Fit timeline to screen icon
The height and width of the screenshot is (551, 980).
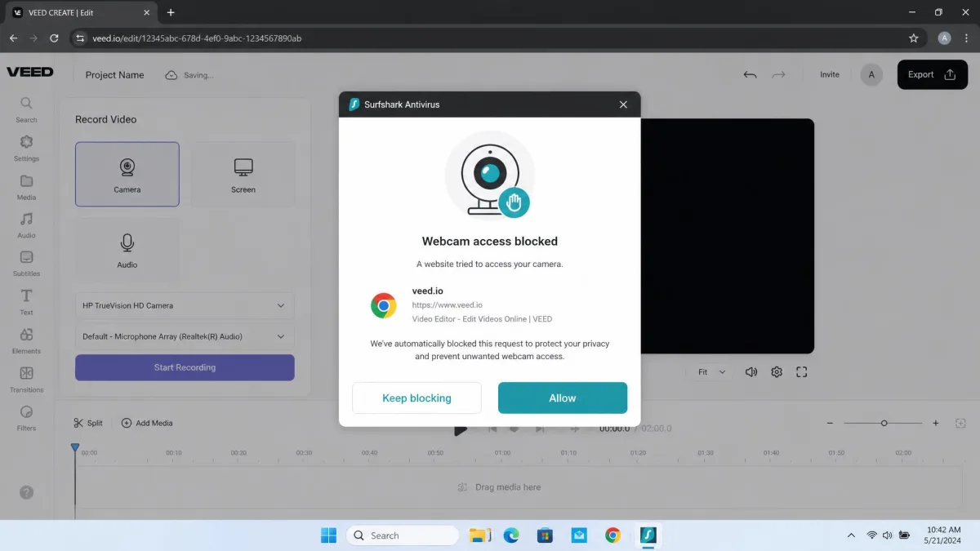pos(960,423)
